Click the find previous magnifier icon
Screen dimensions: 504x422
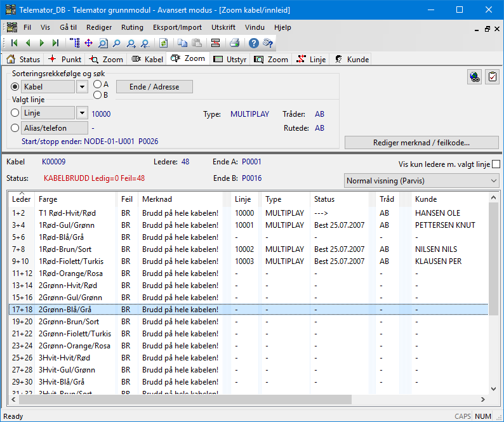pos(145,43)
